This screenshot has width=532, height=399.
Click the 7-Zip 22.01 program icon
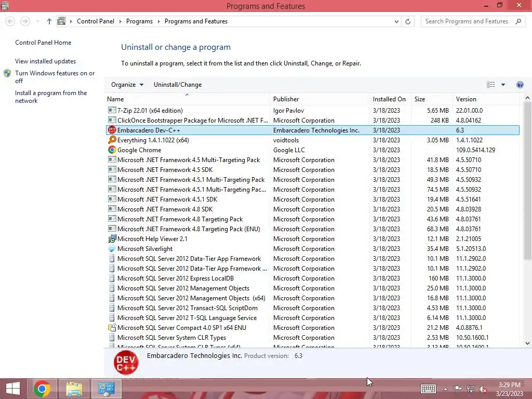pos(112,110)
